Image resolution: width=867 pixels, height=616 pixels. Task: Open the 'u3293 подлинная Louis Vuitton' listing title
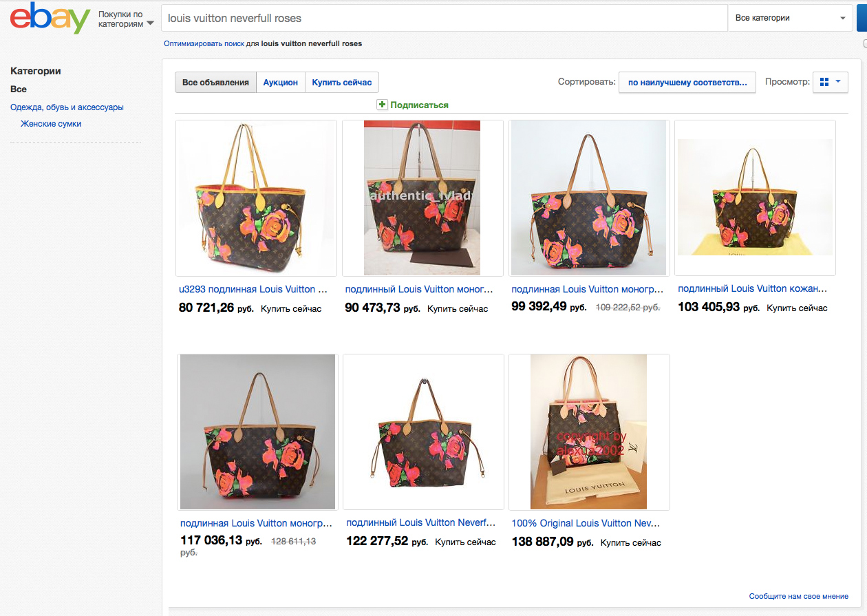(253, 289)
